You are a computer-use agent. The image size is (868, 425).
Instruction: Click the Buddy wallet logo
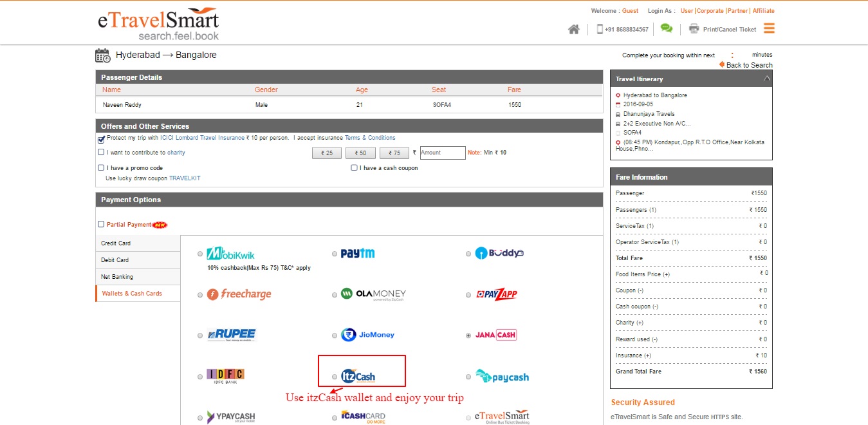coord(499,253)
